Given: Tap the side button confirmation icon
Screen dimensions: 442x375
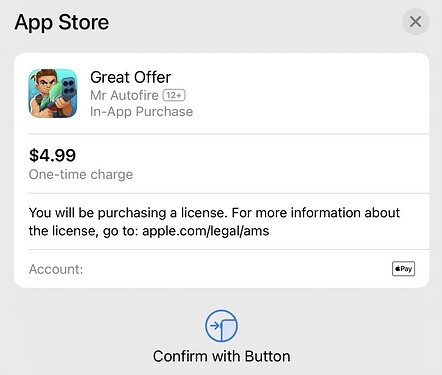Looking at the screenshot, I should pyautogui.click(x=221, y=326).
